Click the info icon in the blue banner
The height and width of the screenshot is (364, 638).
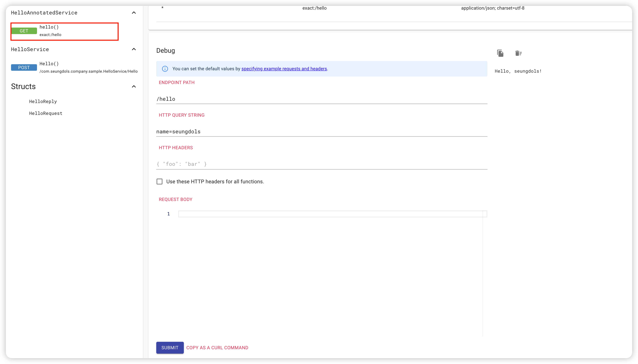(165, 69)
